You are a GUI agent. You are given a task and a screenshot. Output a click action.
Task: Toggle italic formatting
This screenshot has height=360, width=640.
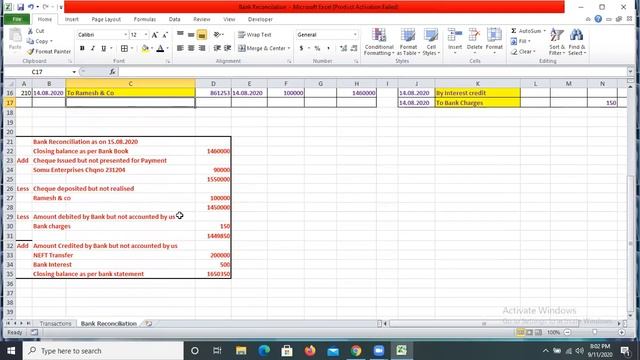93,48
